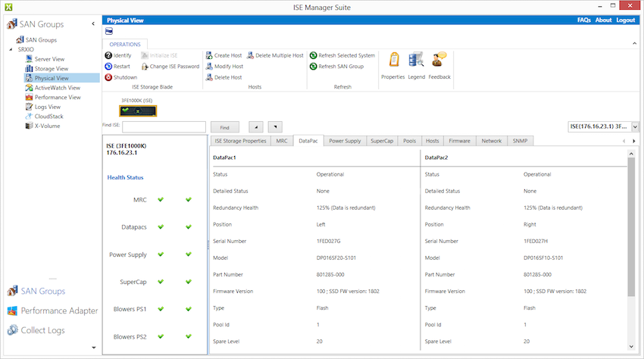The height and width of the screenshot is (359, 644).
Task: Click the DataPac panel vertical scrollbar
Action: [631, 226]
